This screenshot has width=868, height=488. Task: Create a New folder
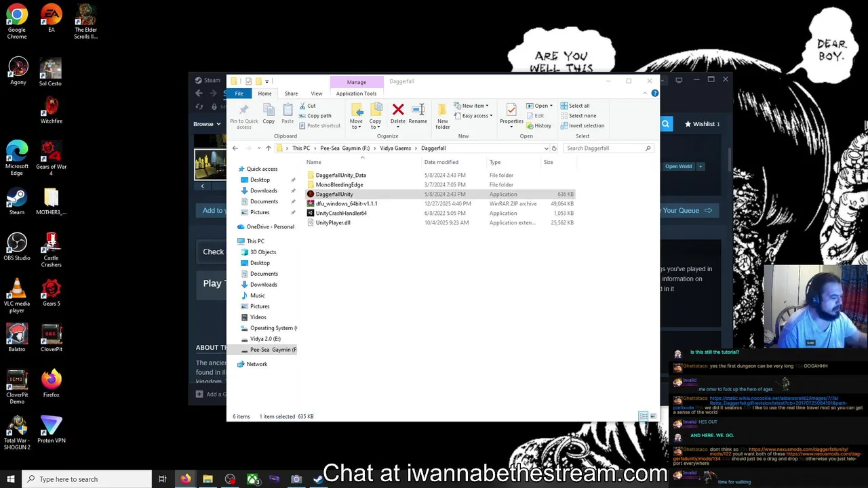point(442,116)
